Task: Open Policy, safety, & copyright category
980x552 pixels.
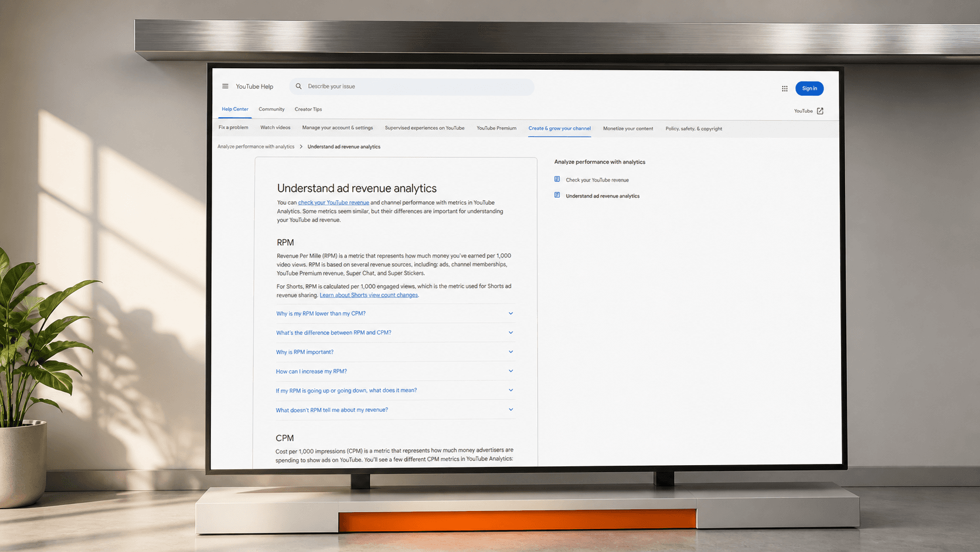Action: click(x=694, y=128)
